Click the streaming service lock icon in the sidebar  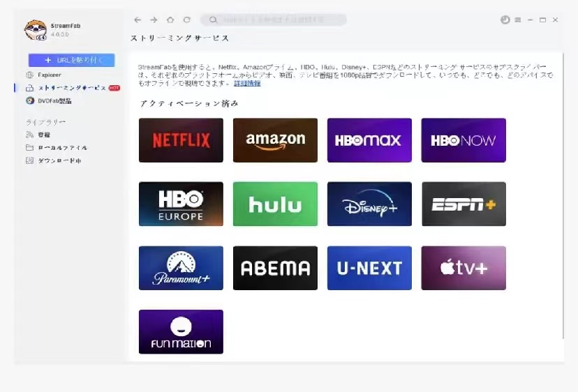[x=30, y=88]
